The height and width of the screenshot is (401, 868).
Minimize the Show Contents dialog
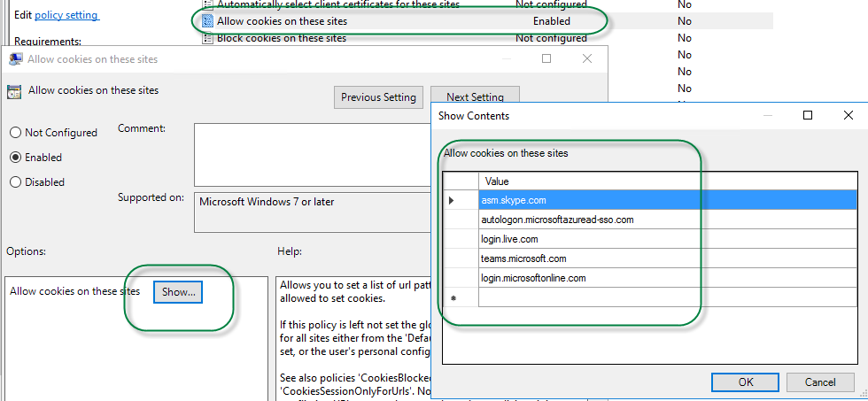[x=767, y=115]
